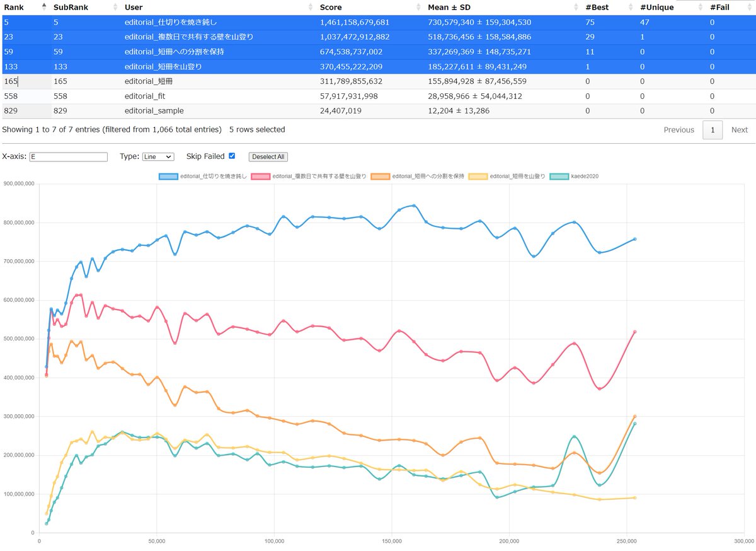Sort table by SubRank column arrow
Screen dimensions: 756x551
(115, 7)
